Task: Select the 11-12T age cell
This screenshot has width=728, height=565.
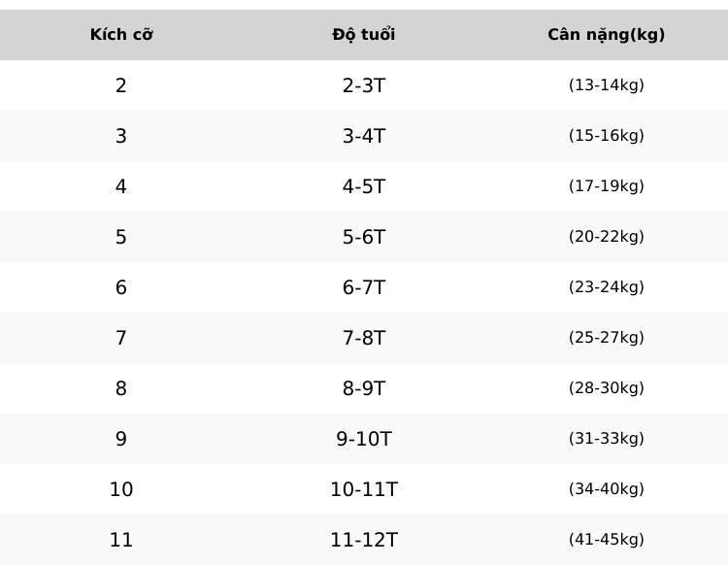Action: click(x=364, y=540)
